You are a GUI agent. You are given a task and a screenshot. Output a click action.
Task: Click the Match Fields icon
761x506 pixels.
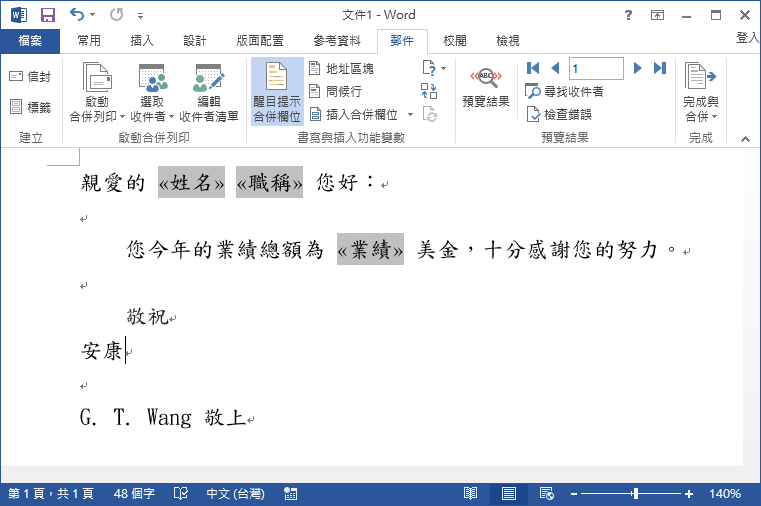(429, 91)
